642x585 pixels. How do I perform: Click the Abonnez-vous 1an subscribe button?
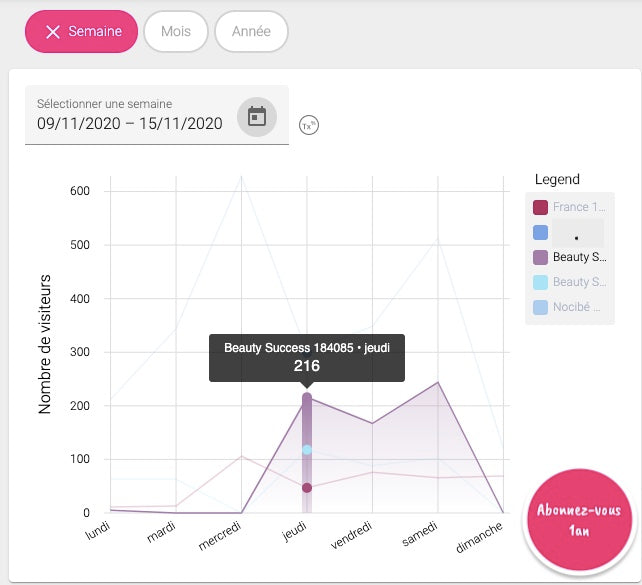click(579, 520)
